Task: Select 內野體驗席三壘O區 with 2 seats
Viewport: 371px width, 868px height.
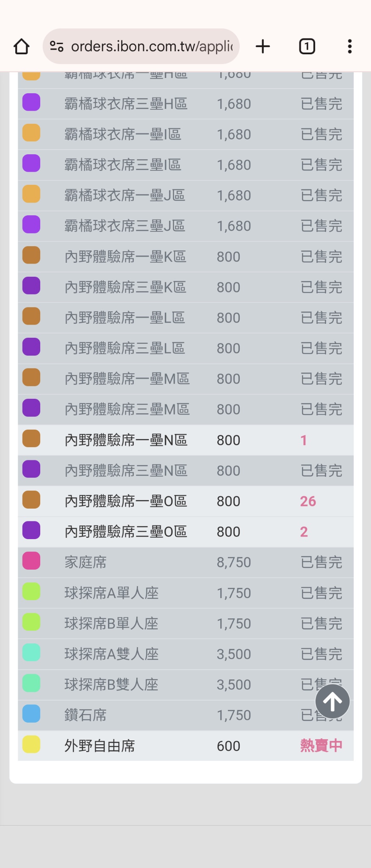Action: pyautogui.click(x=185, y=532)
